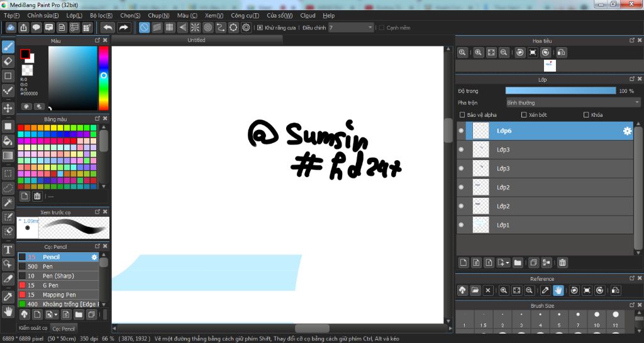Open Chỉnh sửa(E) menu
Screen dimensions: 644x343
pos(43,16)
